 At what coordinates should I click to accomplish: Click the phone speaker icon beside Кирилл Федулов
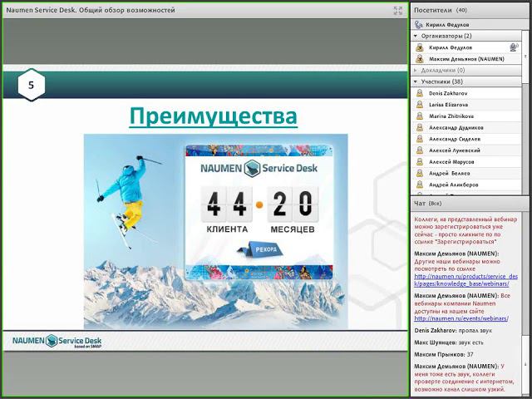(419, 24)
